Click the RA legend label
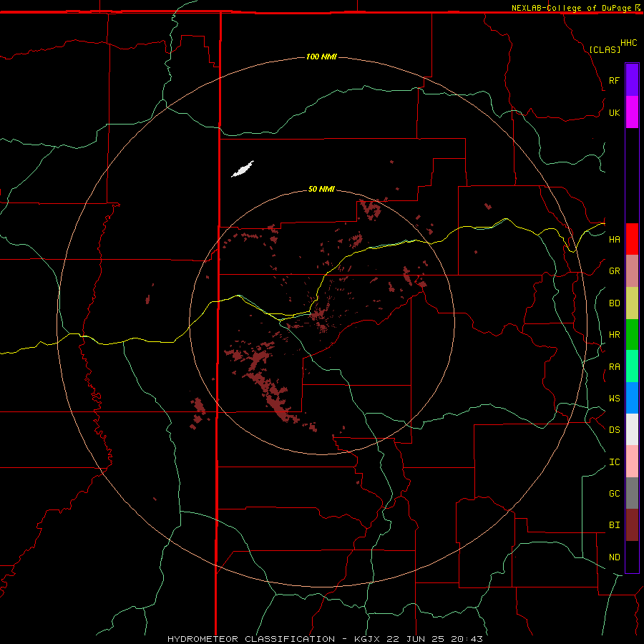 pos(614,366)
